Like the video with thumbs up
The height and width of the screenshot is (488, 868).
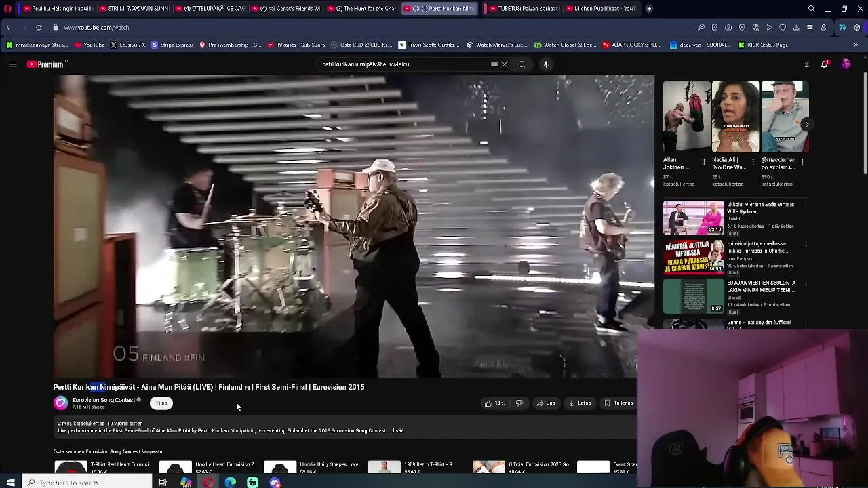(x=494, y=403)
